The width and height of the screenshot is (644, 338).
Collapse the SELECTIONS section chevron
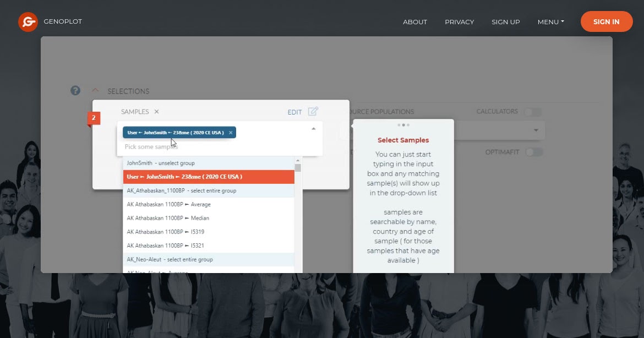click(x=95, y=89)
